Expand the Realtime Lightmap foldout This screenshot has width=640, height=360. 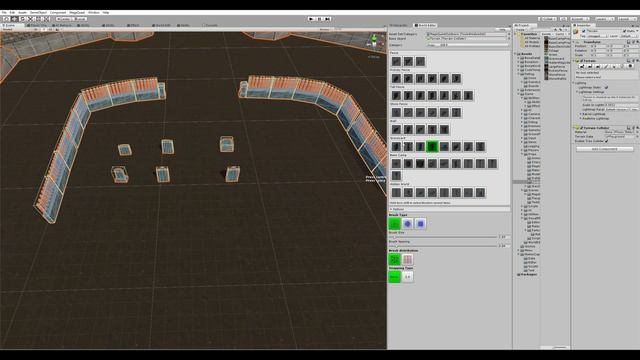[x=581, y=118]
